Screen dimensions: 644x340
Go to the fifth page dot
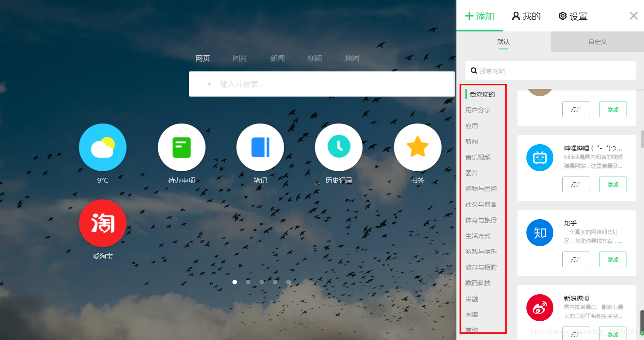(289, 282)
